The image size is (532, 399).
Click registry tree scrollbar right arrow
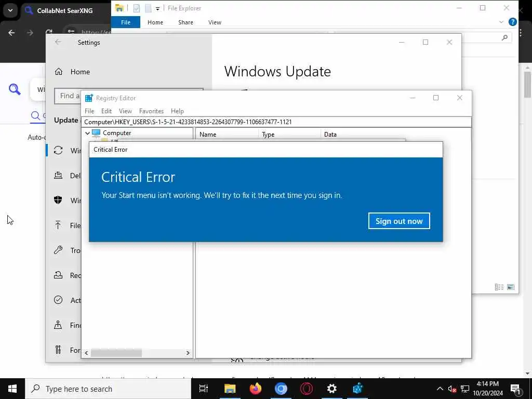pos(188,353)
